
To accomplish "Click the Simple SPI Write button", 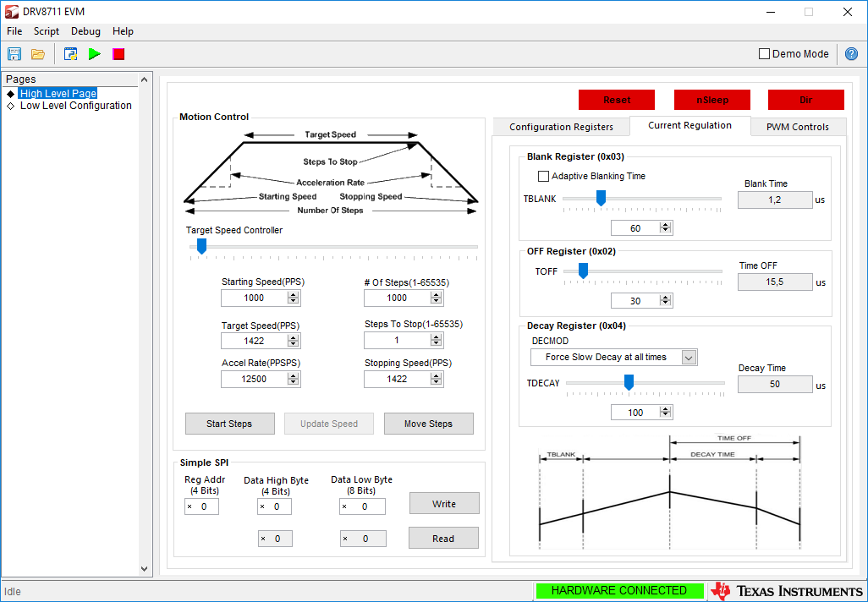I will click(x=444, y=504).
